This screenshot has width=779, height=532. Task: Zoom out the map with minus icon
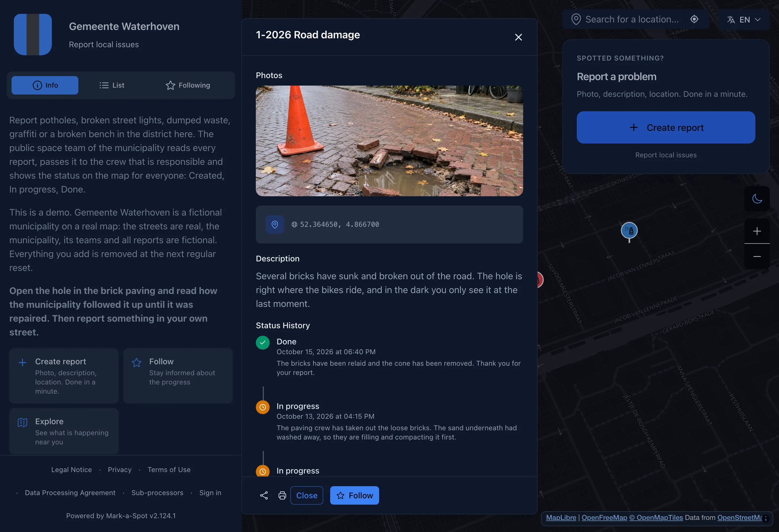[x=757, y=256]
